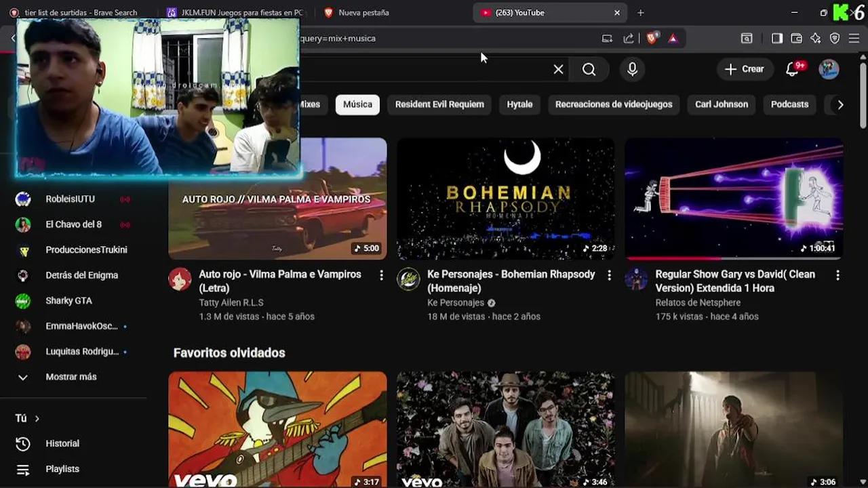868x488 pixels.
Task: Select Resident Evil Requiem chip
Action: click(439, 104)
